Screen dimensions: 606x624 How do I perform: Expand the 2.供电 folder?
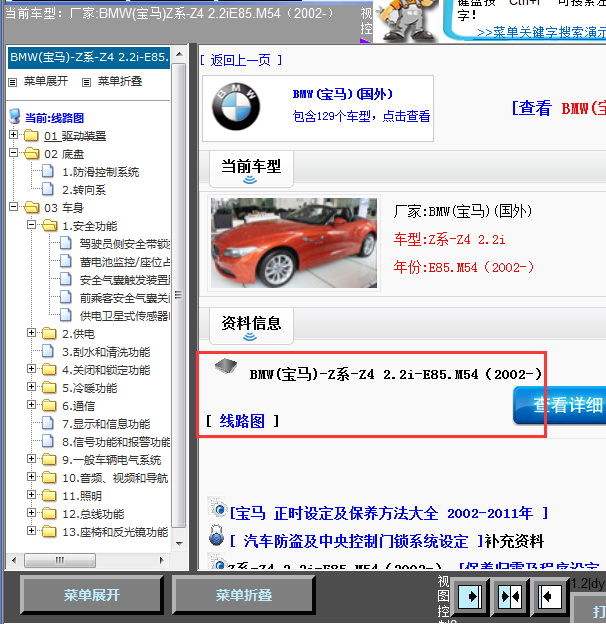31,333
